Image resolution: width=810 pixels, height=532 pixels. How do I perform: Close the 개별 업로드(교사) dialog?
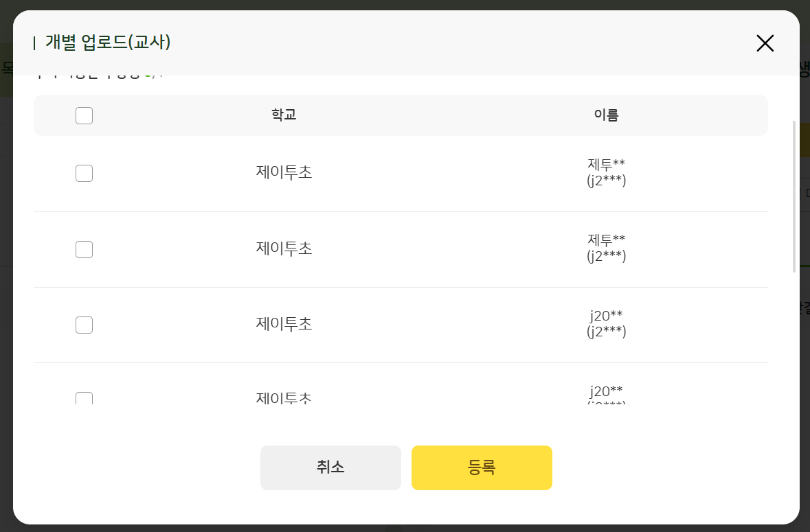(x=765, y=43)
